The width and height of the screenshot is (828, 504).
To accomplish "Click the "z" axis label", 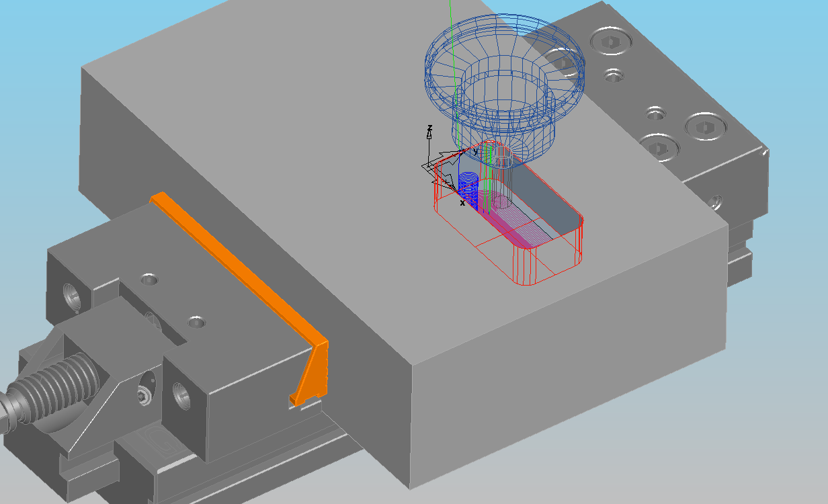I will pos(429,128).
